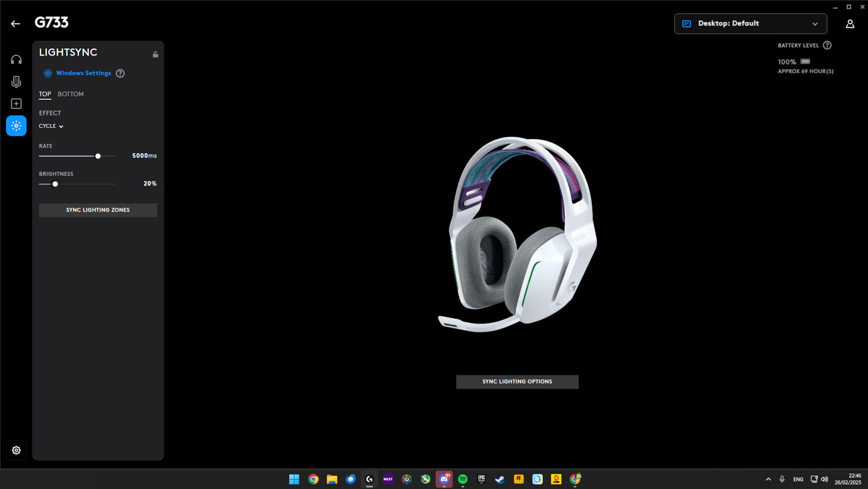The image size is (868, 489).
Task: Select the LIGHTSYNC lighting sidebar icon
Action: pyautogui.click(x=16, y=126)
